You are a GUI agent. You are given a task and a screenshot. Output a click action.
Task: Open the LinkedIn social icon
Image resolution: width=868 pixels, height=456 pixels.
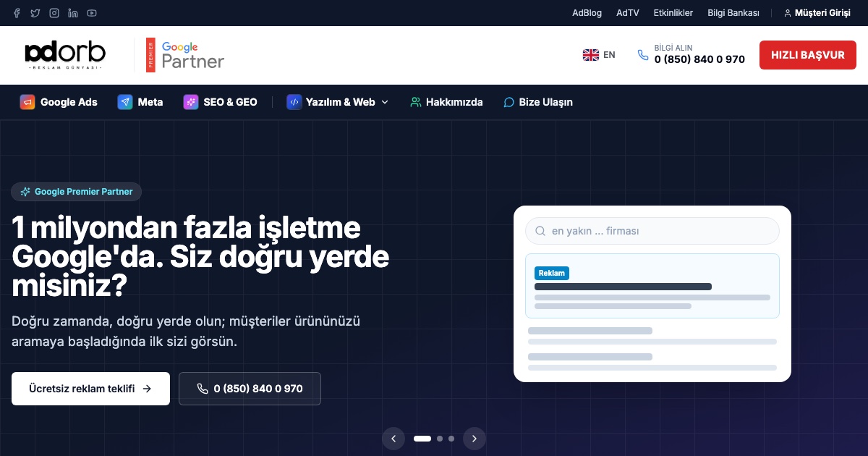coord(73,13)
